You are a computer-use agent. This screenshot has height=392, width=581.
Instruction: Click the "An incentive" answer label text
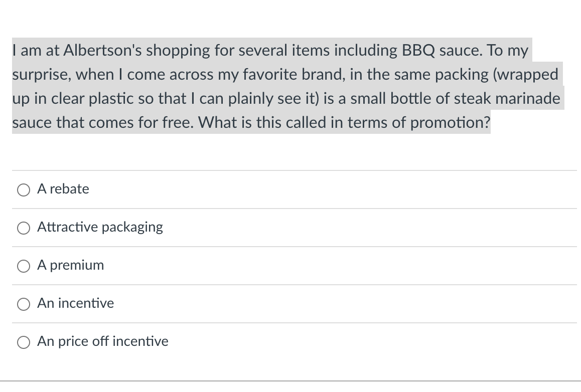click(76, 303)
